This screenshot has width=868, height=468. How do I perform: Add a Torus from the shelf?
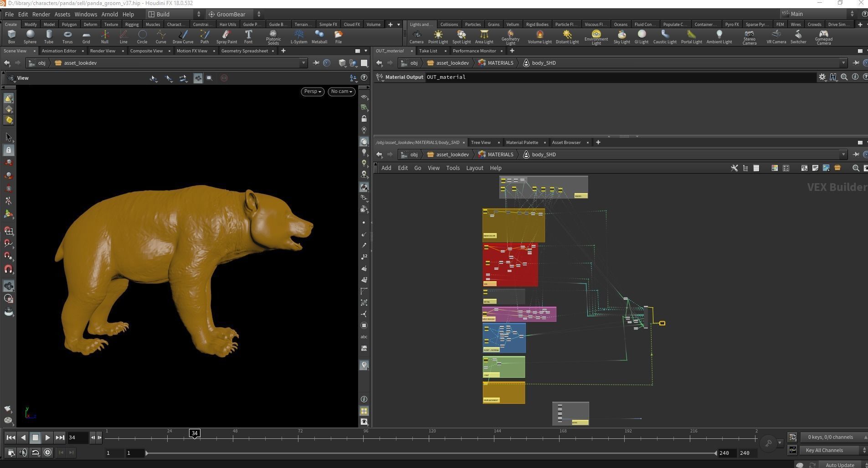tap(67, 36)
